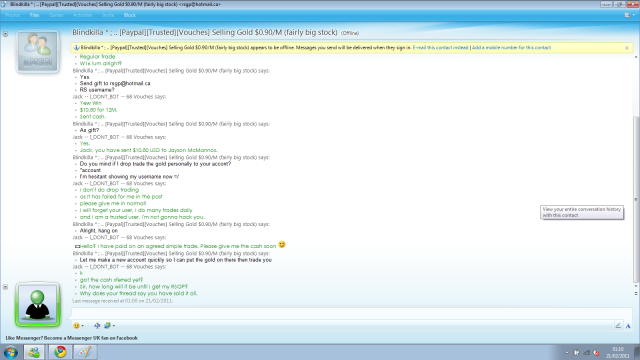Click the scrollbar up arrow
The image size is (640, 360).
pyautogui.click(x=636, y=57)
